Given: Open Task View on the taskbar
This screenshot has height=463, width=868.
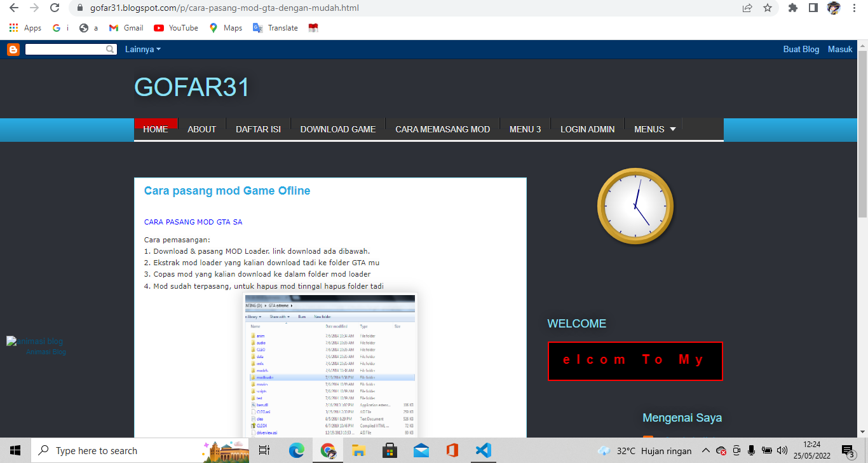Looking at the screenshot, I should (x=265, y=450).
